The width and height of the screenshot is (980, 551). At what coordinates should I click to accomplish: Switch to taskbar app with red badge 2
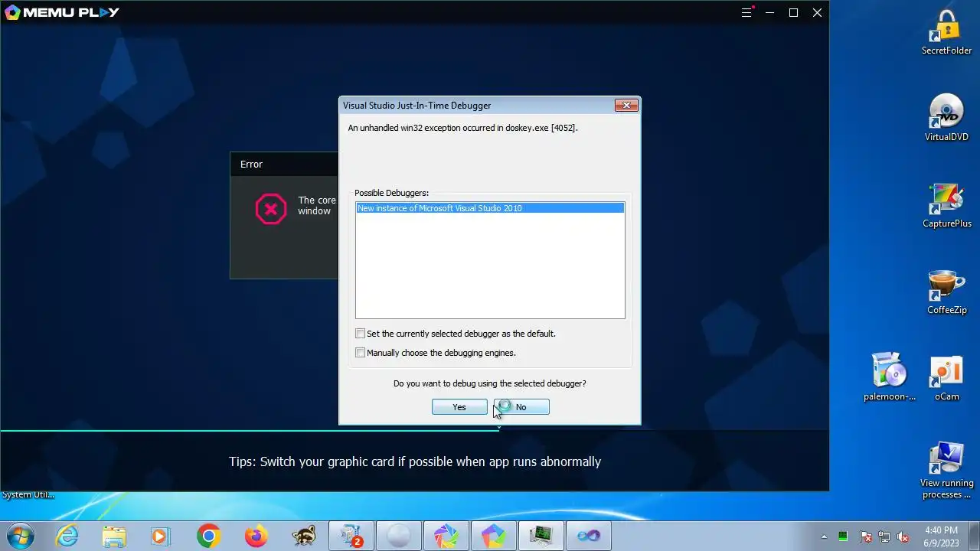pos(351,536)
